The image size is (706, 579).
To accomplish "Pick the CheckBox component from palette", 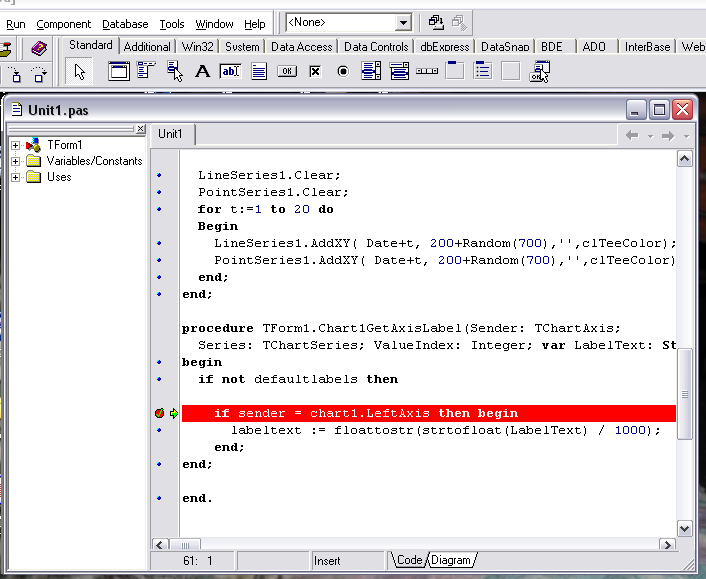I will point(315,71).
